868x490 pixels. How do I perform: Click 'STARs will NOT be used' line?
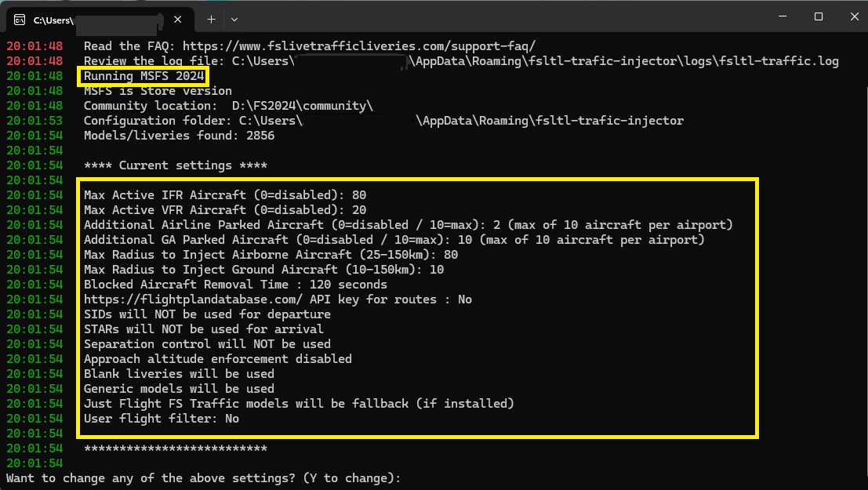(204, 329)
